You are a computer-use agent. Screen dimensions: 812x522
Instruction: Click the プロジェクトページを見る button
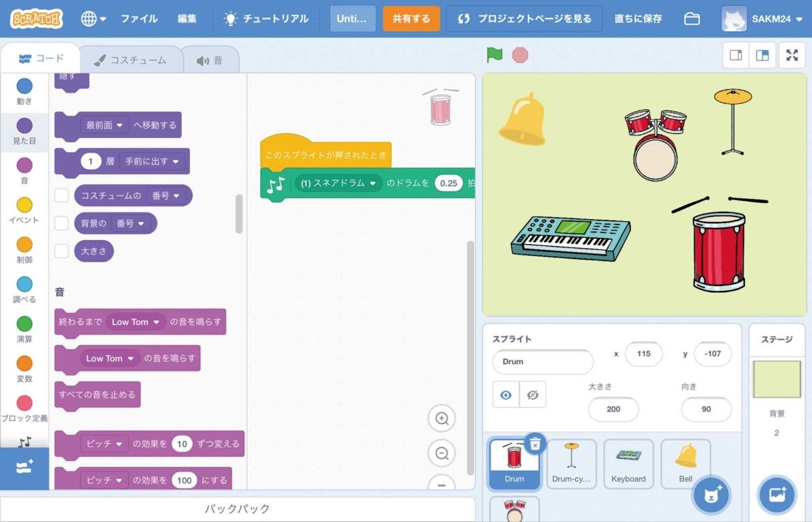click(524, 19)
